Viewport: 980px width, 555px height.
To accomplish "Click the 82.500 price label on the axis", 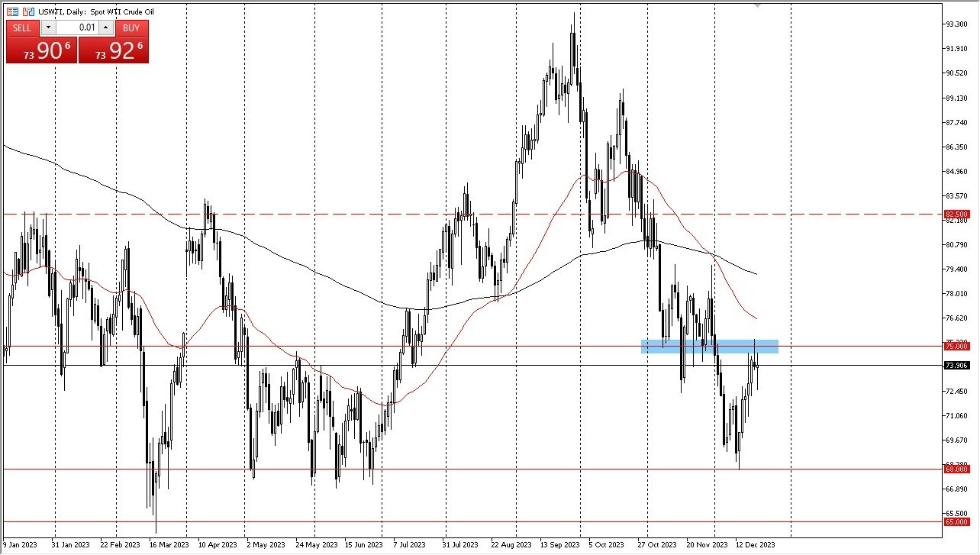I will pyautogui.click(x=956, y=215).
